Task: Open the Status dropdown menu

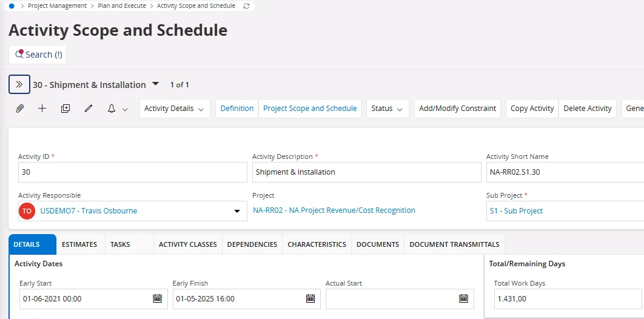Action: point(387,109)
